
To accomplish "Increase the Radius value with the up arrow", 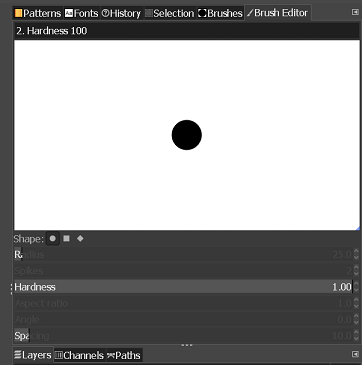I will click(356, 251).
